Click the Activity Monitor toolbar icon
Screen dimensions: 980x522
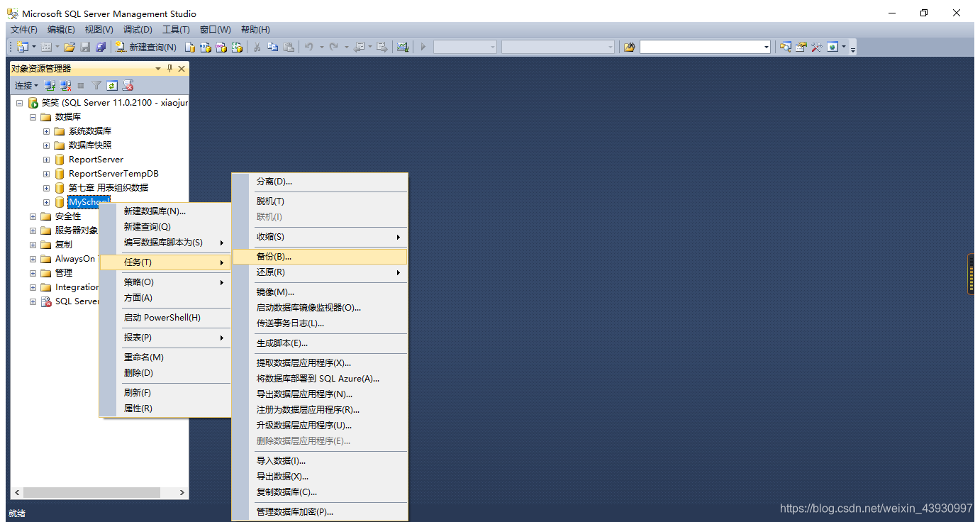pos(403,47)
